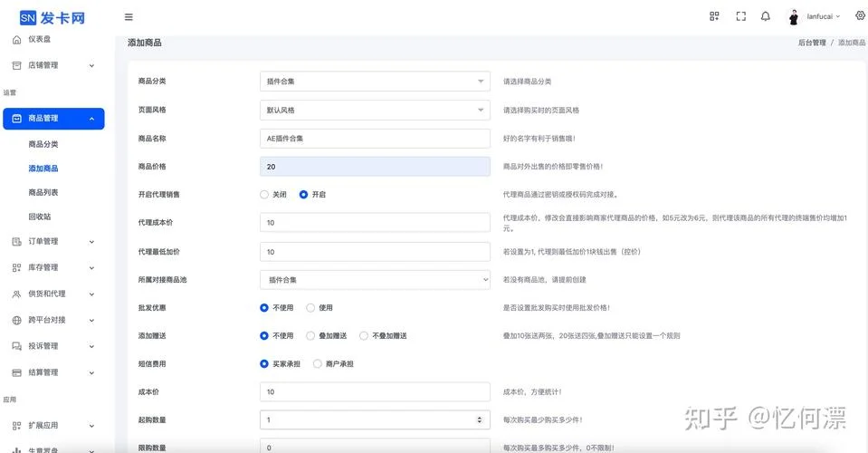Select 买家承担 for 短信费用
868x453 pixels.
tap(264, 364)
